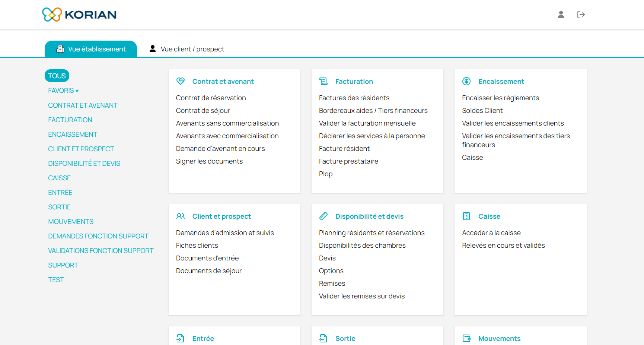
Task: Click the Facturation invoice icon
Action: (x=323, y=81)
